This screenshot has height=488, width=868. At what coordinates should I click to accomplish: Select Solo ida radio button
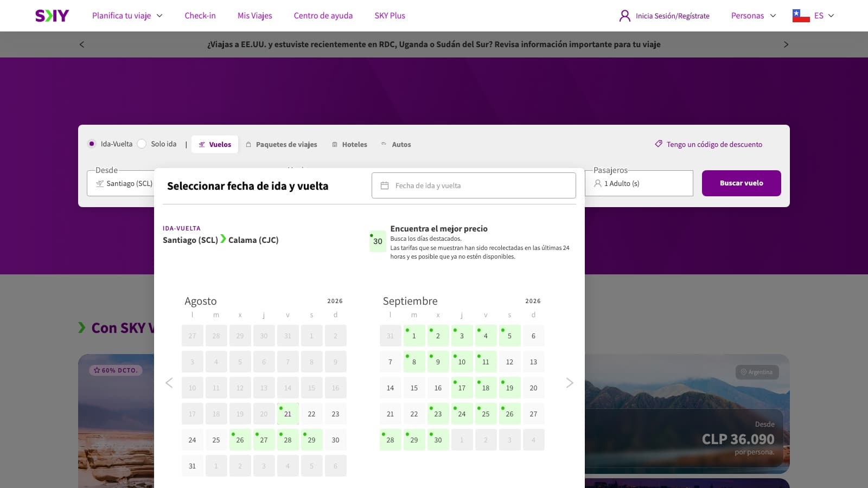point(142,144)
